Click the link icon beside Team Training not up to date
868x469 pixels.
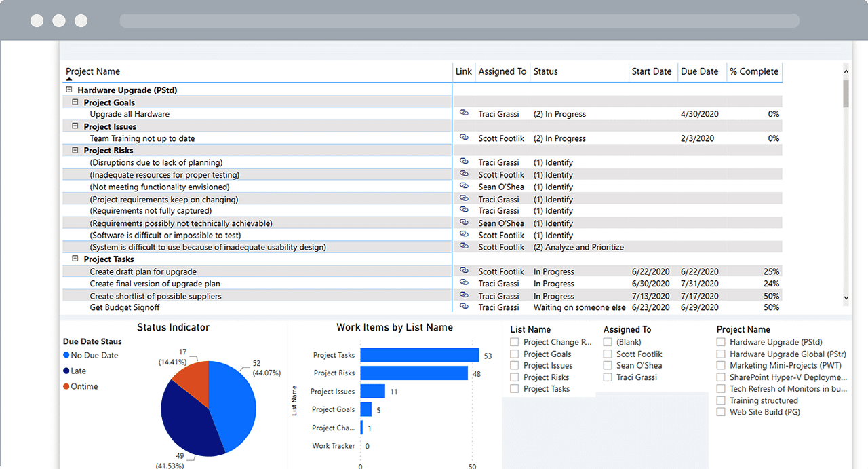(464, 138)
